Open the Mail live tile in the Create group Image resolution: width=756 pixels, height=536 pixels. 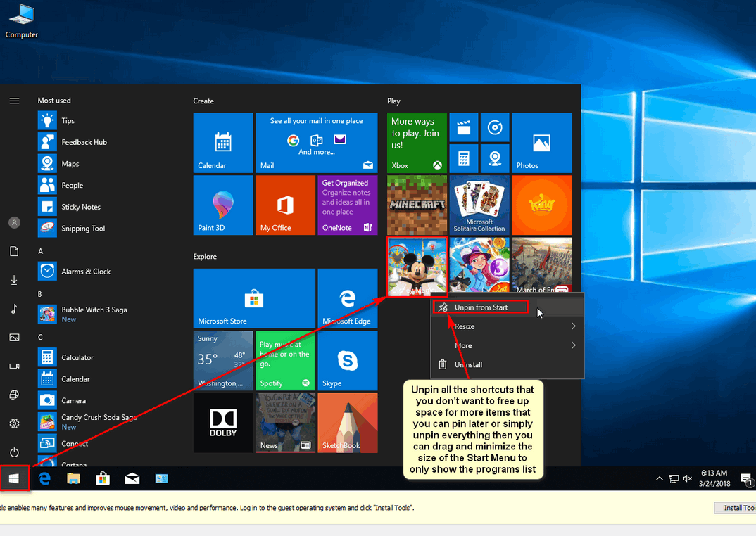[316, 143]
